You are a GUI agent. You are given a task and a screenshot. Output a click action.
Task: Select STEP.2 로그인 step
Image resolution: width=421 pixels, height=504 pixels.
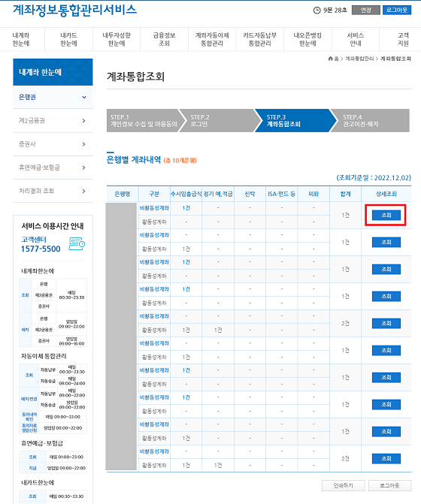[x=219, y=120]
